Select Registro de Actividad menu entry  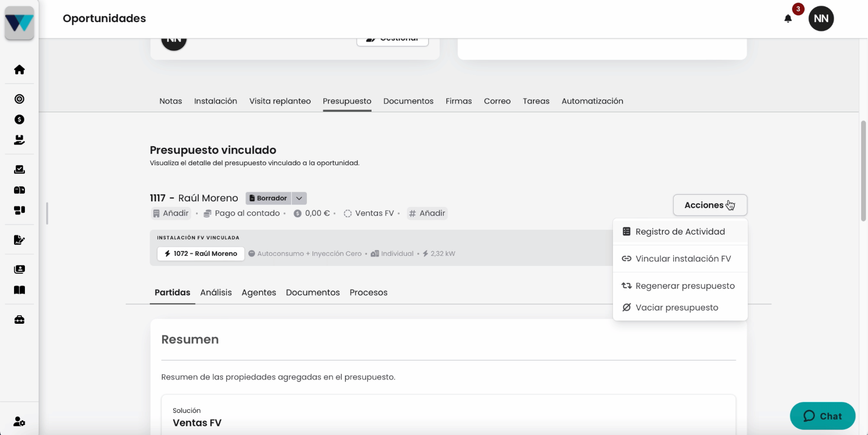pos(680,232)
